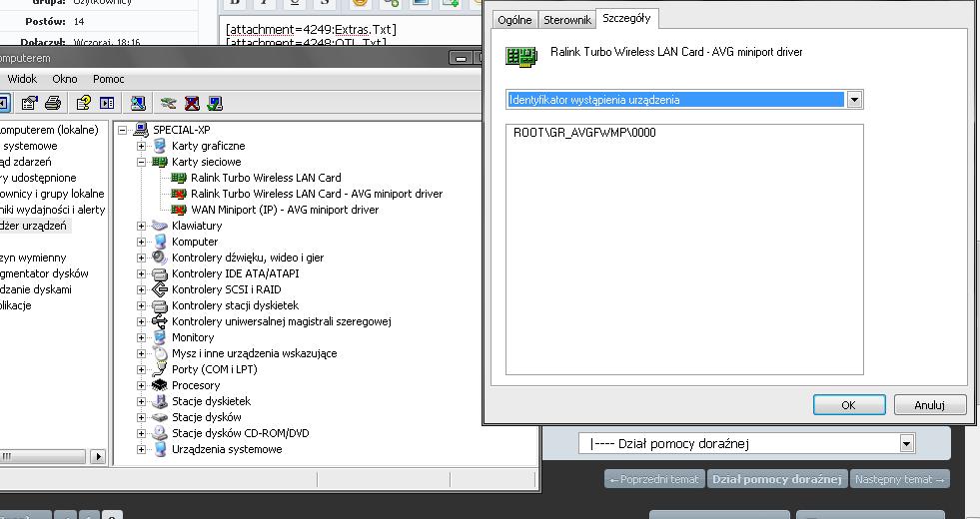Select the Karty graficzne category icon

(160, 146)
